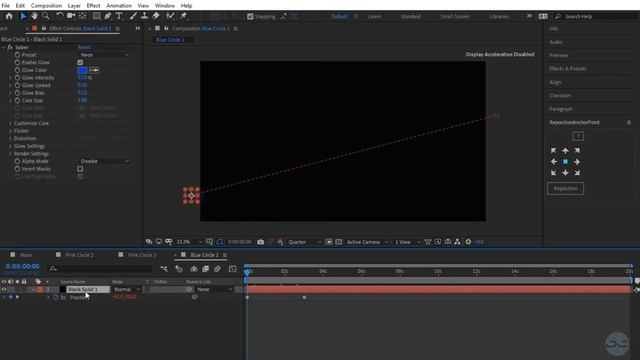The width and height of the screenshot is (640, 360).
Task: Click the Reposition button
Action: pos(565,189)
